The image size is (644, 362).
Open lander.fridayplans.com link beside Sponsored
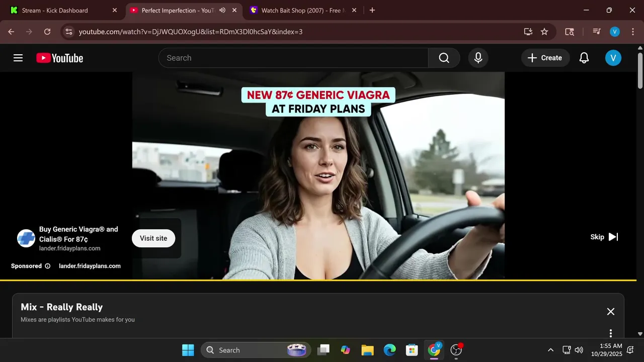point(90,266)
